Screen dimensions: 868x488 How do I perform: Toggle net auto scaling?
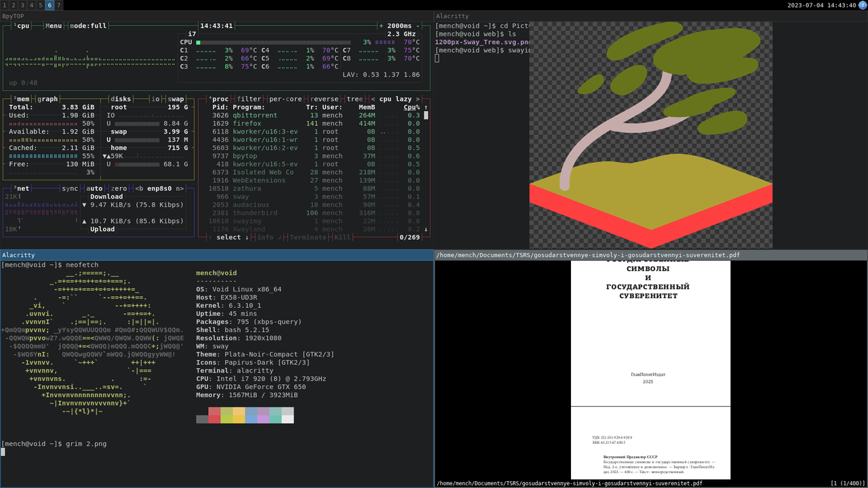94,188
